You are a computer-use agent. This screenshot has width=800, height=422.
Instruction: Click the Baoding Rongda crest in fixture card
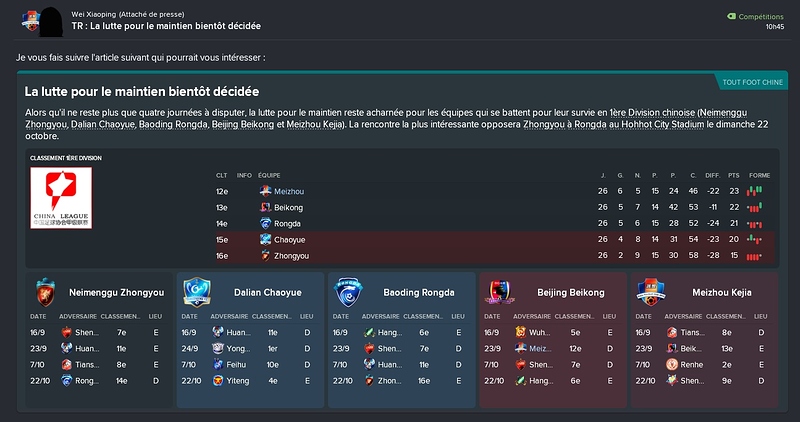pos(348,292)
